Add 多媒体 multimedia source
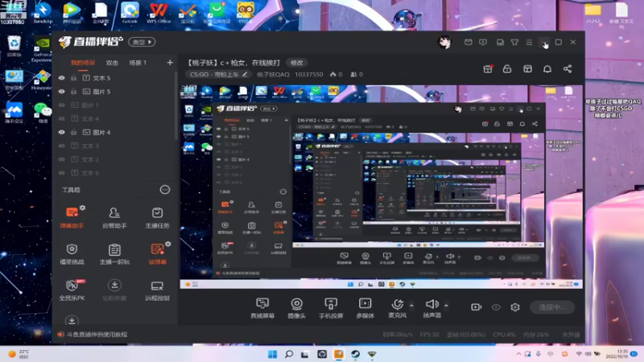 click(365, 308)
